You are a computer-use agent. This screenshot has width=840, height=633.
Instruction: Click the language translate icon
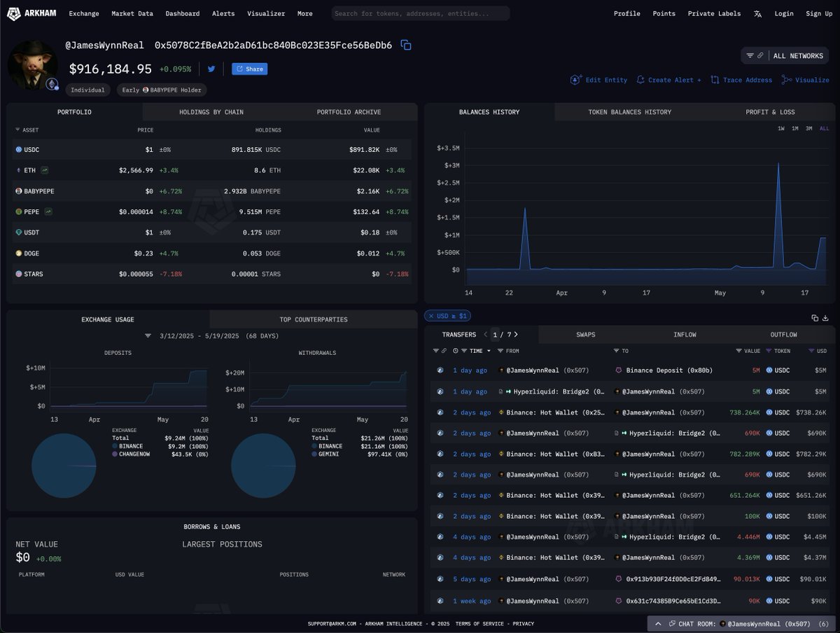757,13
